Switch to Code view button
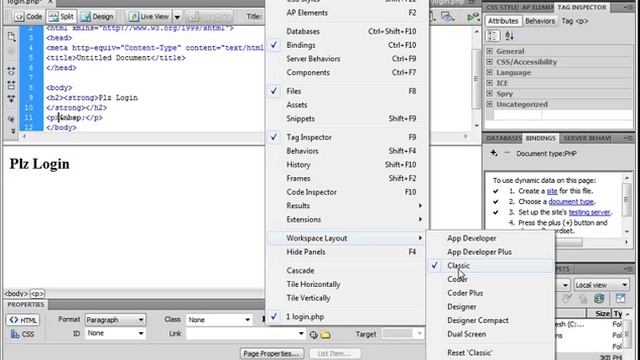This screenshot has height=360, width=640. (x=29, y=17)
